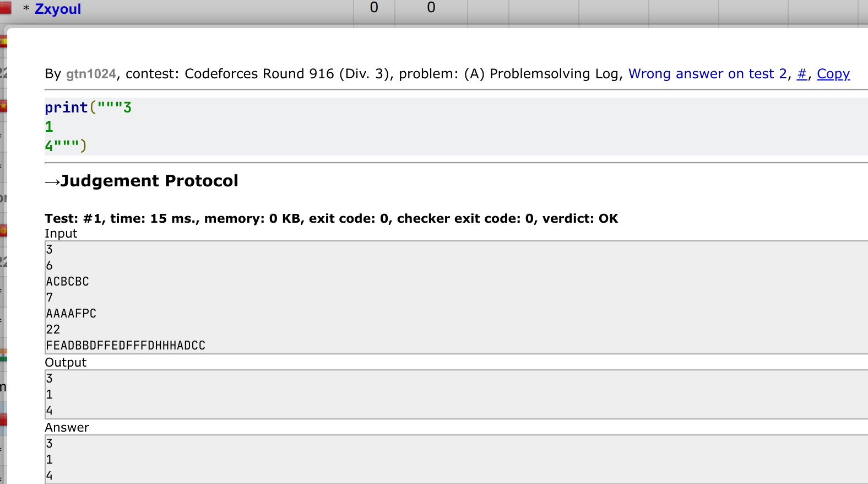Click the asterisk next to Zxyoul
Screen dimensions: 868x484
coord(26,9)
